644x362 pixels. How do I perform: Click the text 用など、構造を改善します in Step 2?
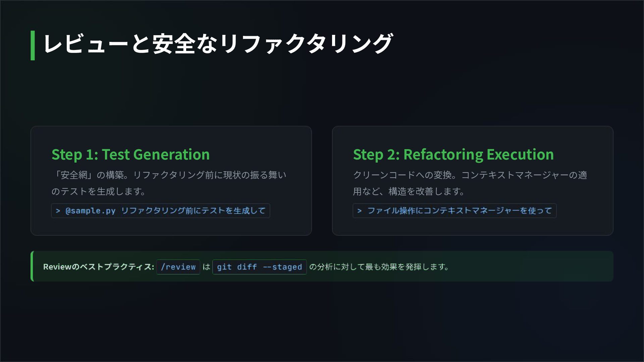pos(409,191)
